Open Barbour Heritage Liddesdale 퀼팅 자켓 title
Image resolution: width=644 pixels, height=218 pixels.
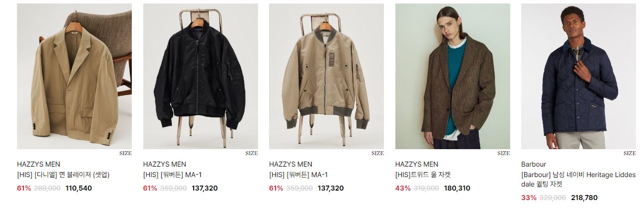tap(579, 180)
